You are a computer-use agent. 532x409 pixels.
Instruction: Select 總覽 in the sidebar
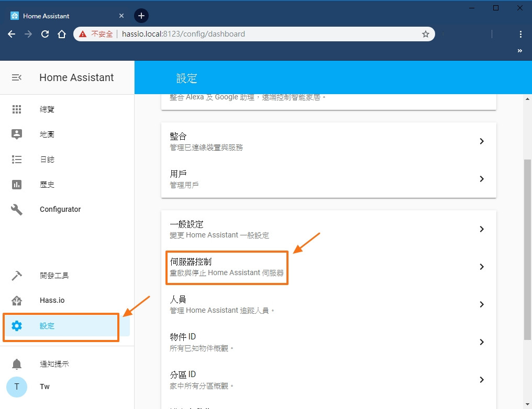pos(47,109)
